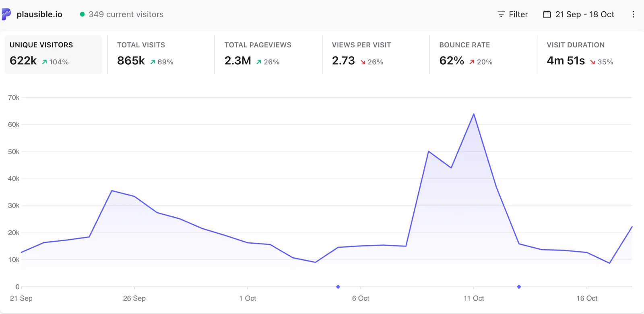Click the 4m 51s duration value

click(x=566, y=61)
